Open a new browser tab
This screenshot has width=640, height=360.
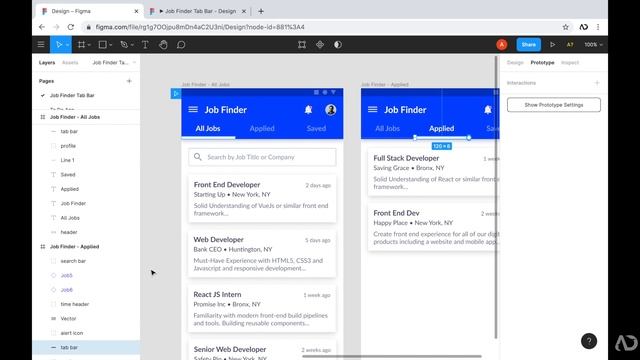coord(261,11)
